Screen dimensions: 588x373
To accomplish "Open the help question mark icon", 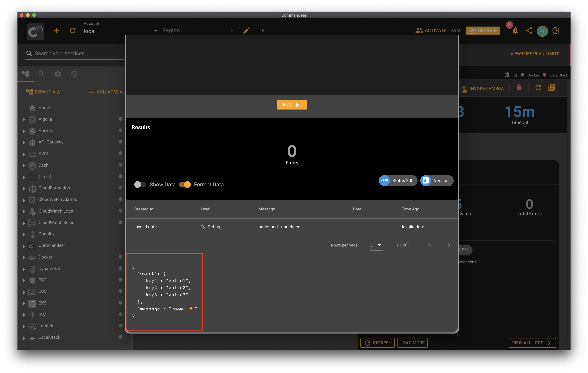I will point(556,31).
